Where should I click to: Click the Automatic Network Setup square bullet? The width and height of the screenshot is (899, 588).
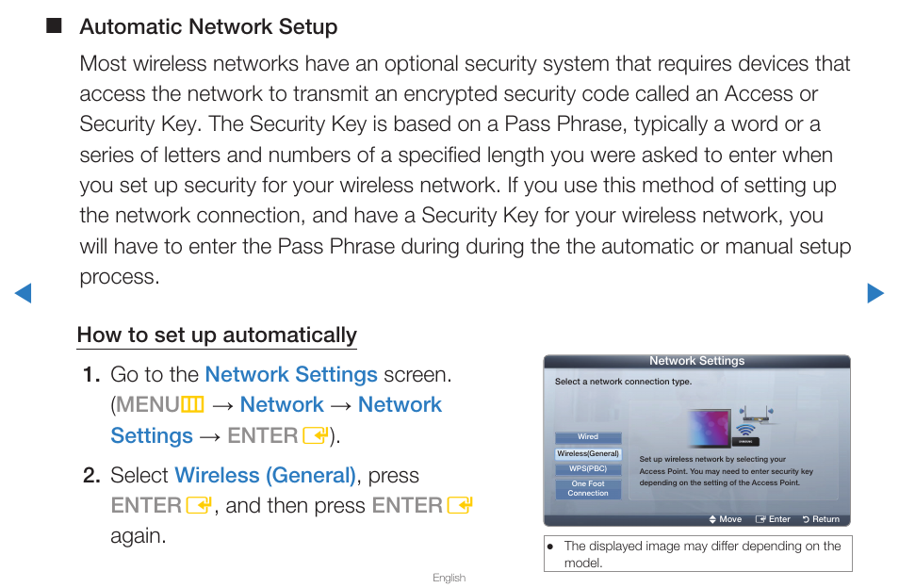click(x=54, y=25)
